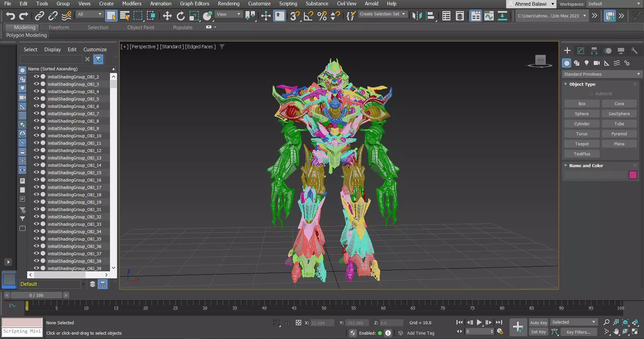The width and height of the screenshot is (644, 339).
Task: Click the Redo arrow icon
Action: click(x=23, y=16)
